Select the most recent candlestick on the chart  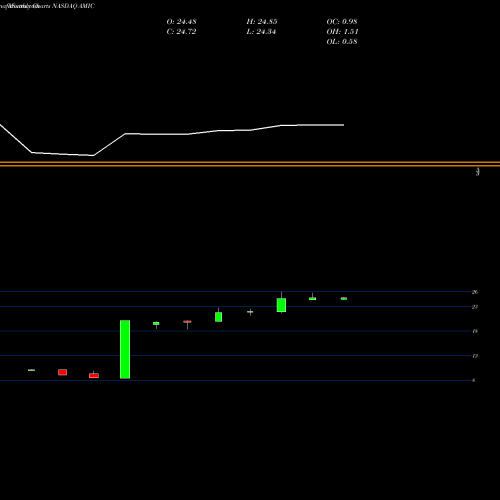(344, 298)
